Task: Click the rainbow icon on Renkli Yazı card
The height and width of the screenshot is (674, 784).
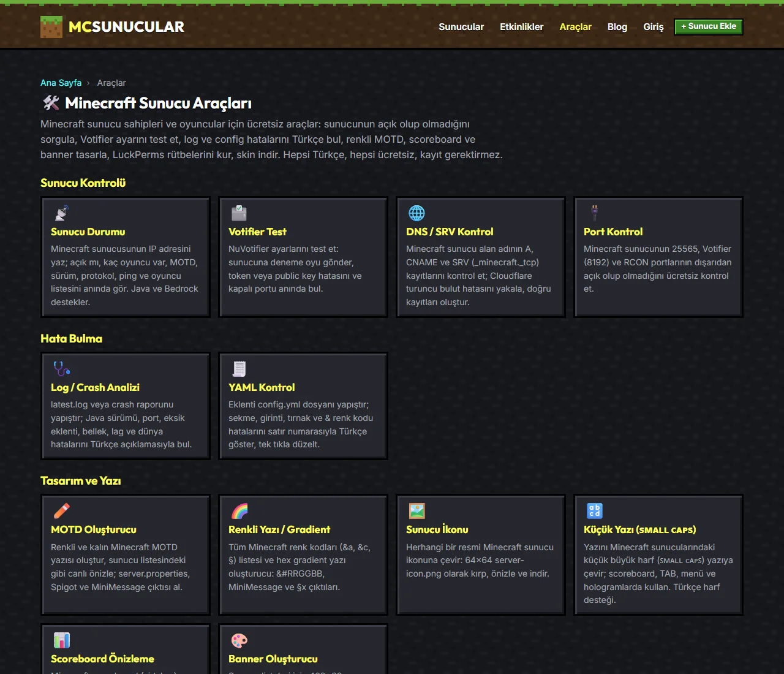Action: (x=239, y=511)
